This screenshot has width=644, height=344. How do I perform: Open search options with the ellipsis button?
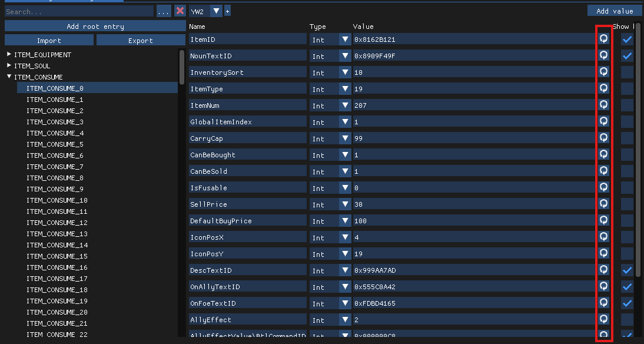tap(164, 11)
